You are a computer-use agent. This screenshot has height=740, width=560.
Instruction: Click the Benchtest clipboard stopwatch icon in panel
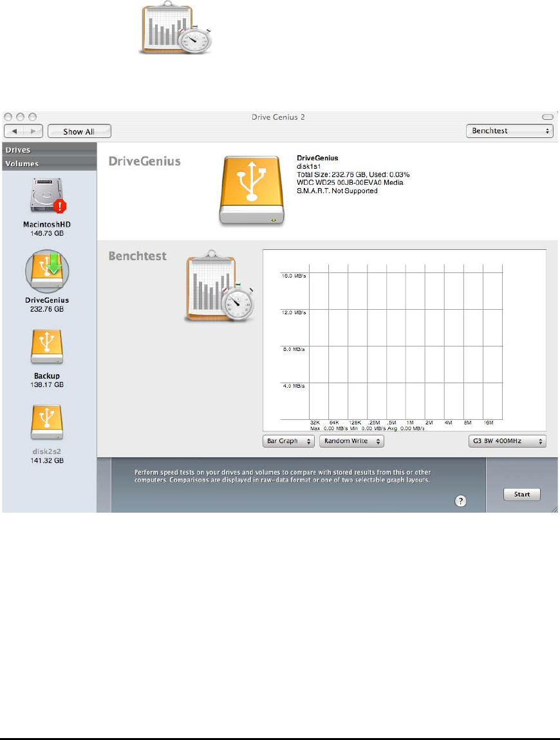(220, 286)
